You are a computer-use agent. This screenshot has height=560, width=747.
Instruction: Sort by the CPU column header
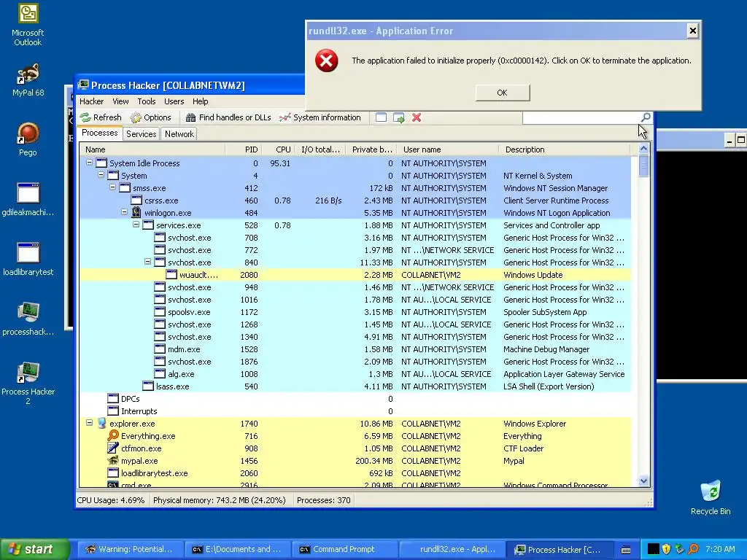pos(278,149)
